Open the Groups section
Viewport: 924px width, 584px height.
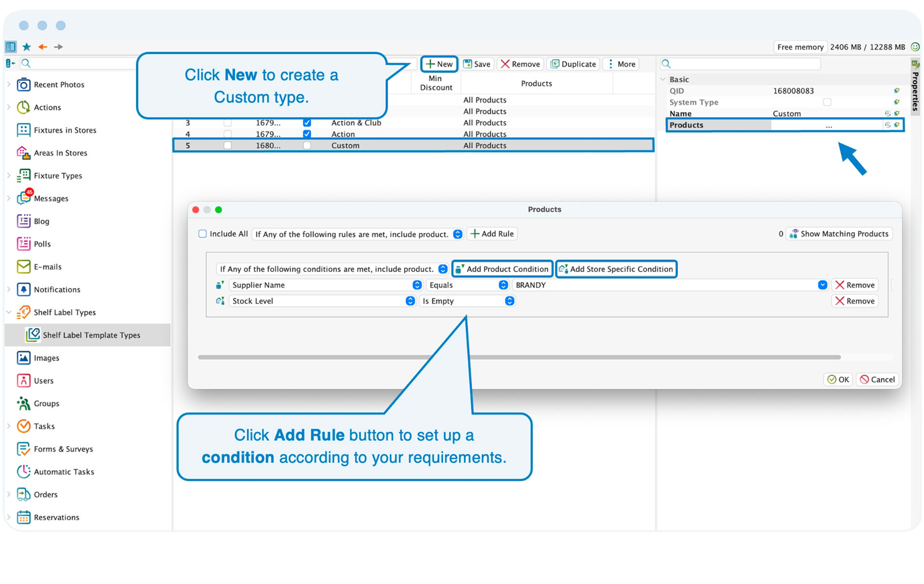[46, 403]
